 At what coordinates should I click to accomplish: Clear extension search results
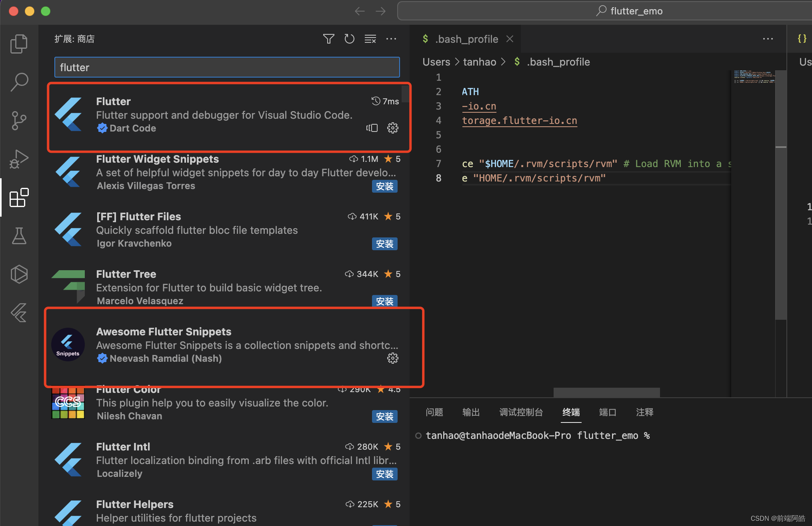coord(370,39)
